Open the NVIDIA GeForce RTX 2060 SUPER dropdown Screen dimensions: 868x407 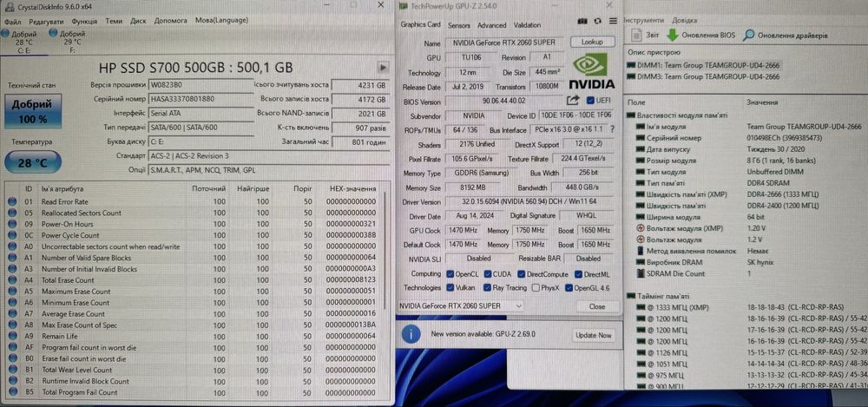(x=460, y=305)
